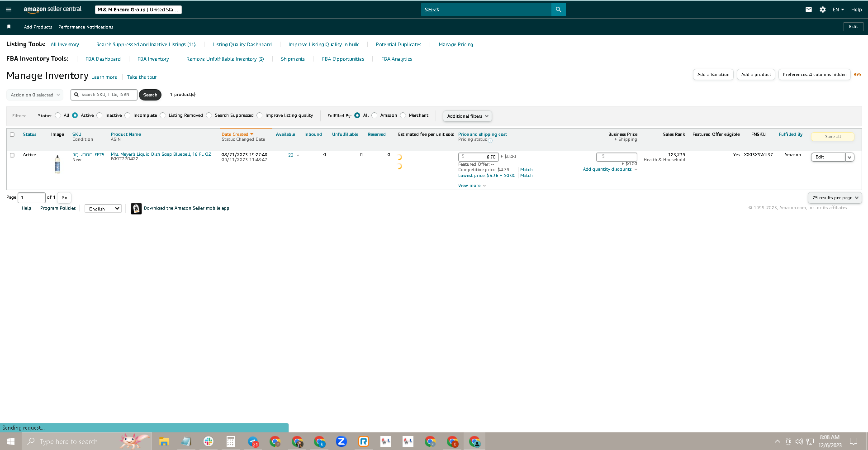Open the Shipments page

coord(293,59)
